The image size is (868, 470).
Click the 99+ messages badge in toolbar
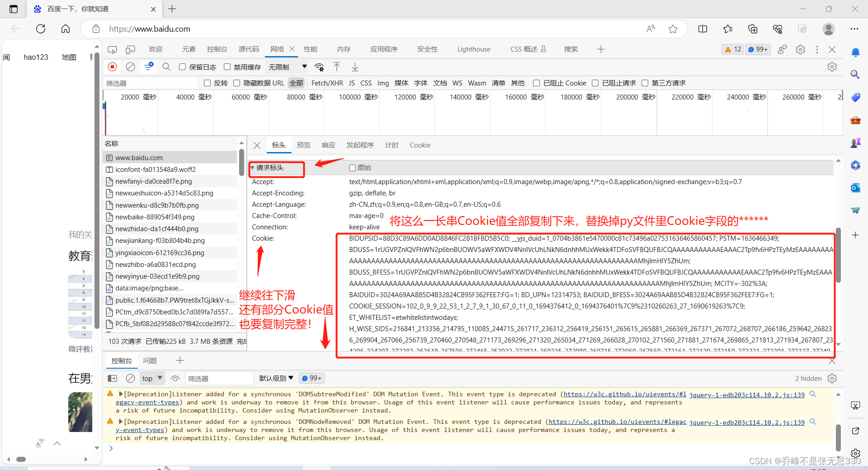tap(758, 49)
